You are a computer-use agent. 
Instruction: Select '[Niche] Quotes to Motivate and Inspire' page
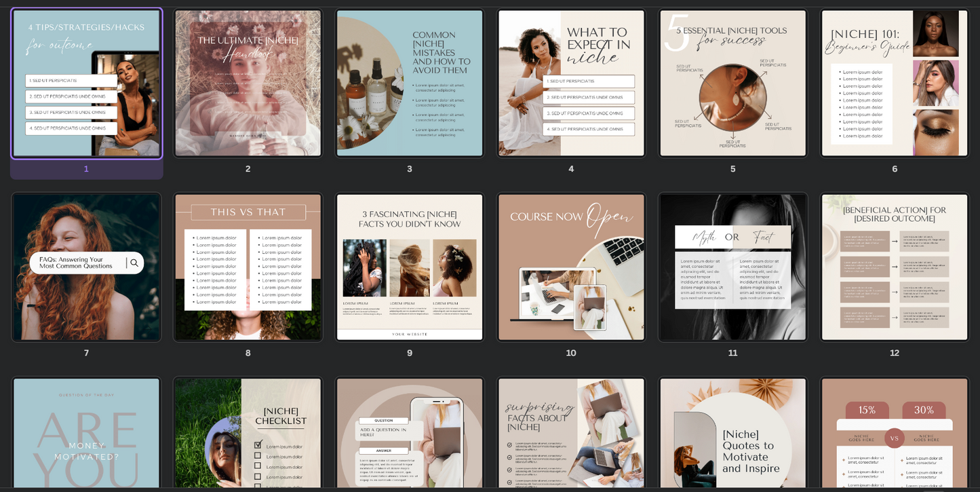coord(733,433)
